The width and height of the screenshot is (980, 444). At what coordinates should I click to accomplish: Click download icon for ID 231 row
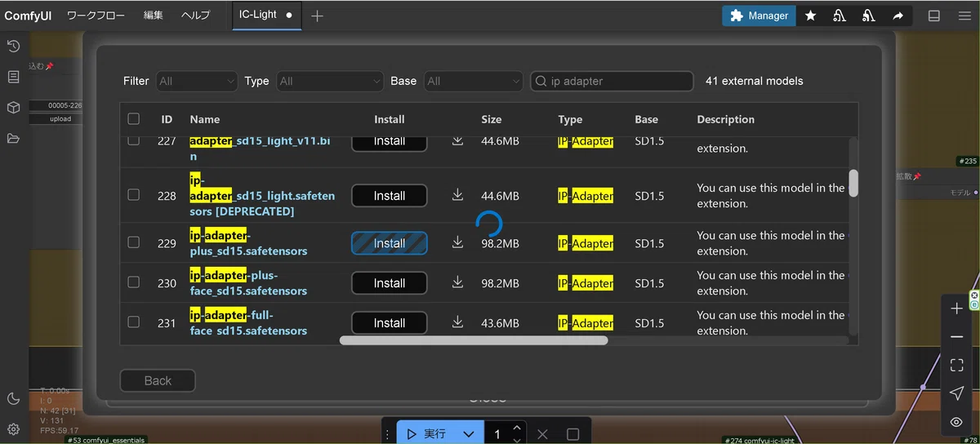point(457,322)
